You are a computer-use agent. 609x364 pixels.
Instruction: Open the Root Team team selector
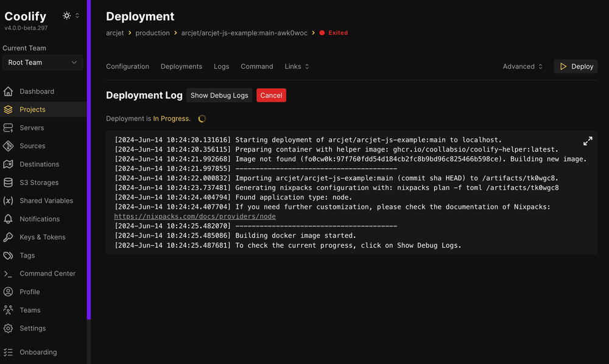point(42,62)
